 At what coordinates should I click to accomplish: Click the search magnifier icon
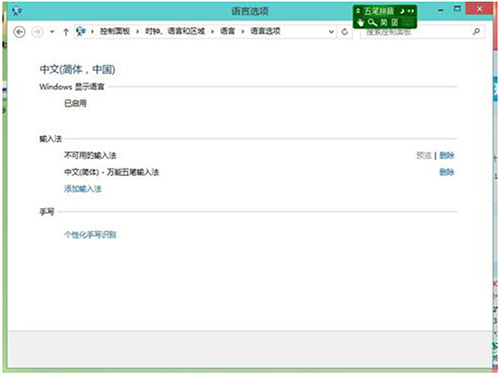(x=476, y=31)
